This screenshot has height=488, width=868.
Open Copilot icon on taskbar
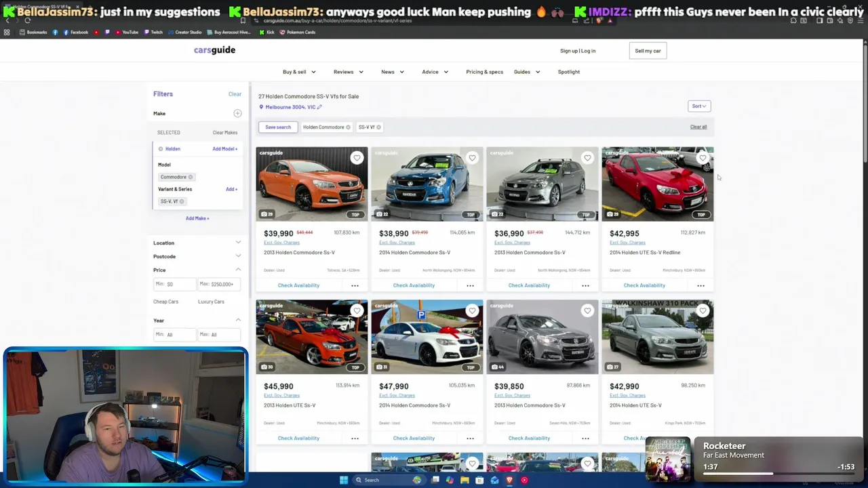tap(450, 480)
